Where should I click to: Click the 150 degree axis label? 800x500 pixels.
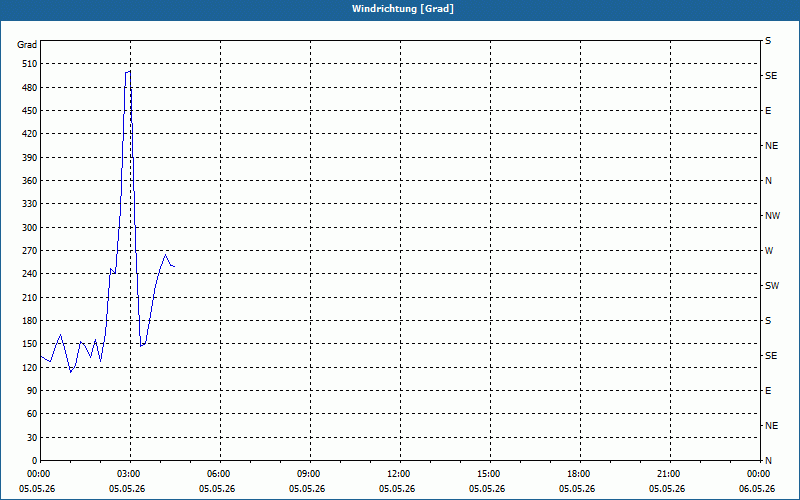30,344
